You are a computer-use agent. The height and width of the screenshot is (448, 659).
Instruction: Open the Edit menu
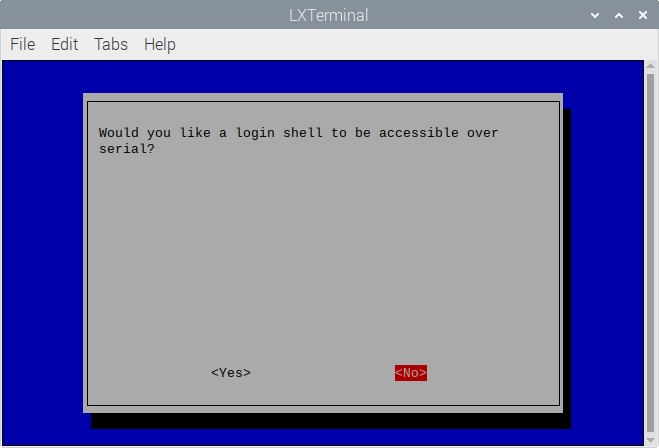tap(64, 44)
